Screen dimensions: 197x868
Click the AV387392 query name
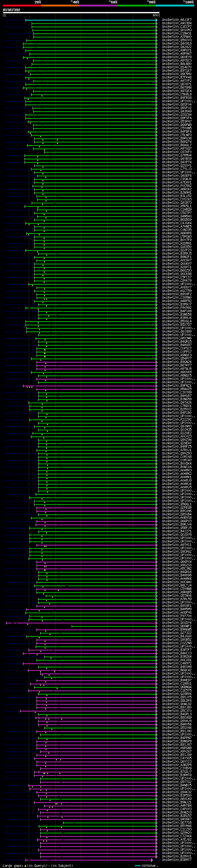point(11,10)
